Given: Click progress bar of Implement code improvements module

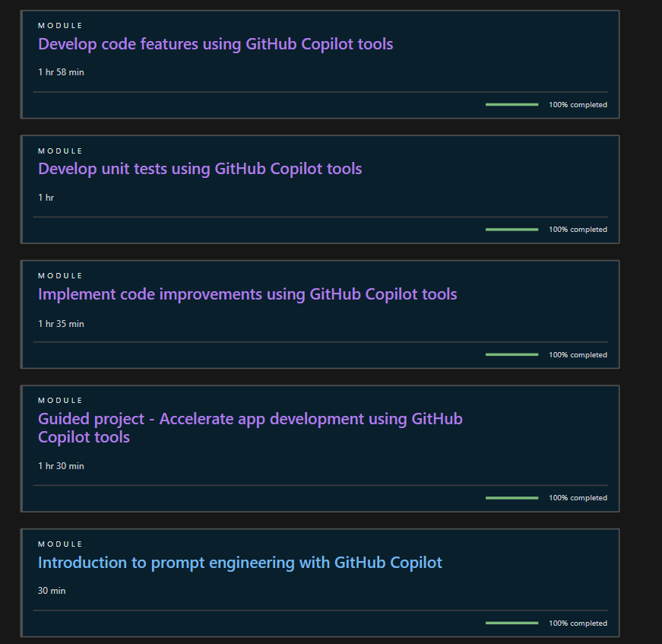Looking at the screenshot, I should tap(512, 355).
